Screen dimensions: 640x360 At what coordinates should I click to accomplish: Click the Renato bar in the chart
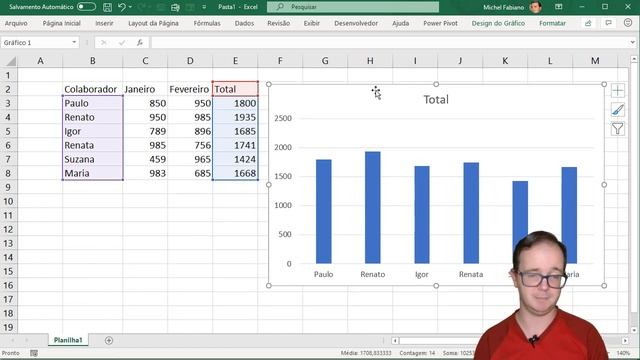tap(373, 207)
